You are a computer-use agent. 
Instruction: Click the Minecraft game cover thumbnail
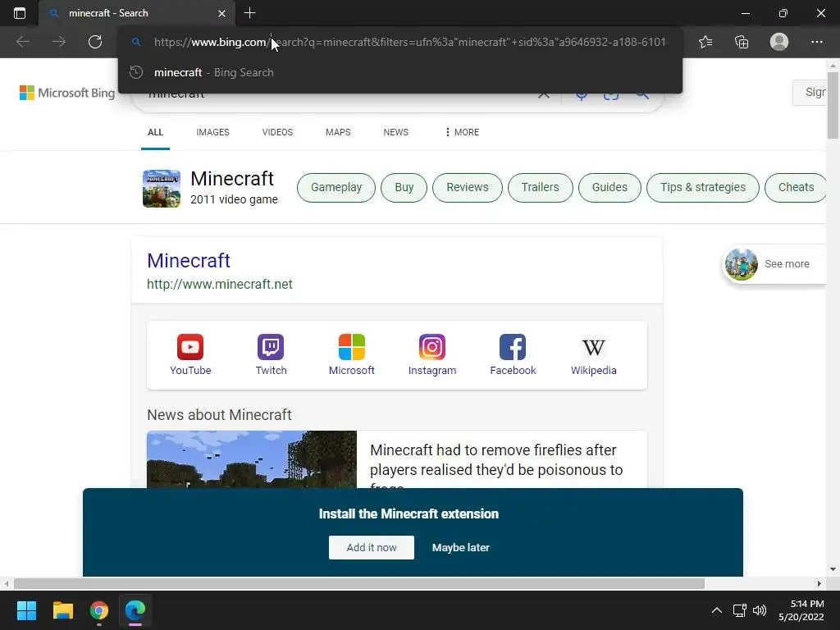coord(162,189)
